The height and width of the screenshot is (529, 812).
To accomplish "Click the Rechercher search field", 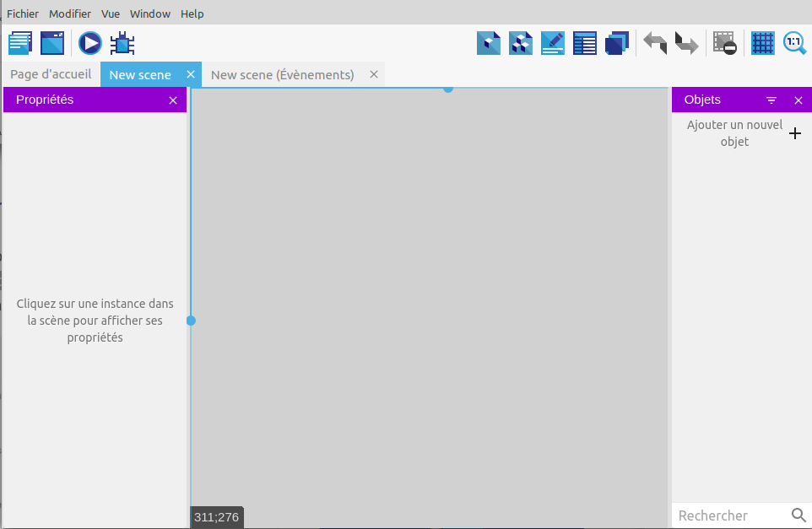I will pyautogui.click(x=731, y=516).
